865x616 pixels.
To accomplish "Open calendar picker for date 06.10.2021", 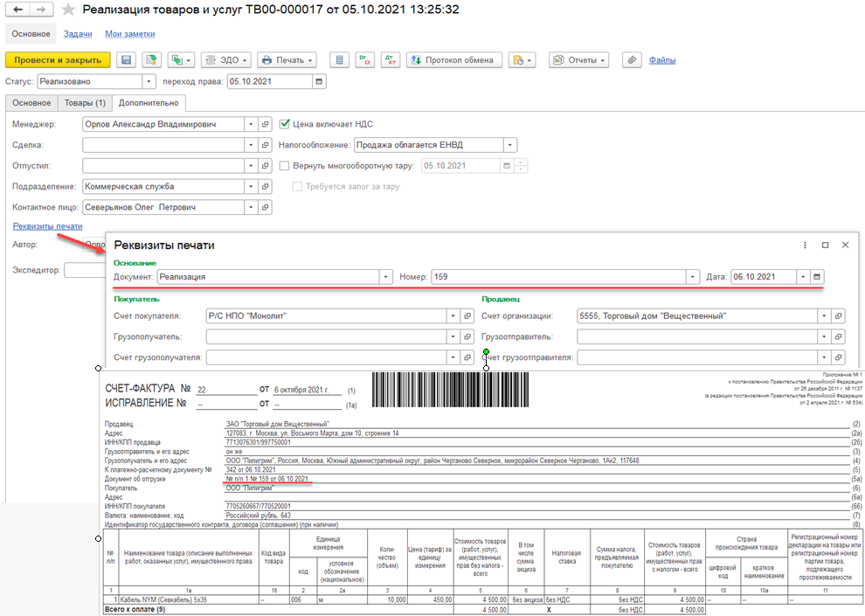I will click(817, 277).
